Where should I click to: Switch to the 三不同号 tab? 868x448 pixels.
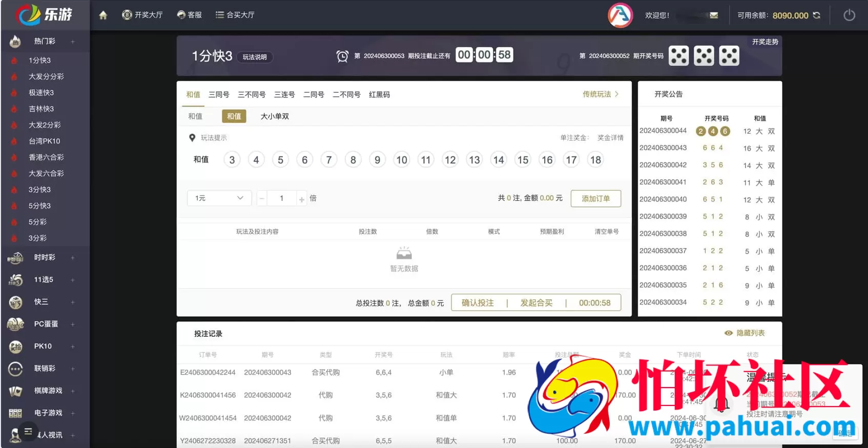252,95
